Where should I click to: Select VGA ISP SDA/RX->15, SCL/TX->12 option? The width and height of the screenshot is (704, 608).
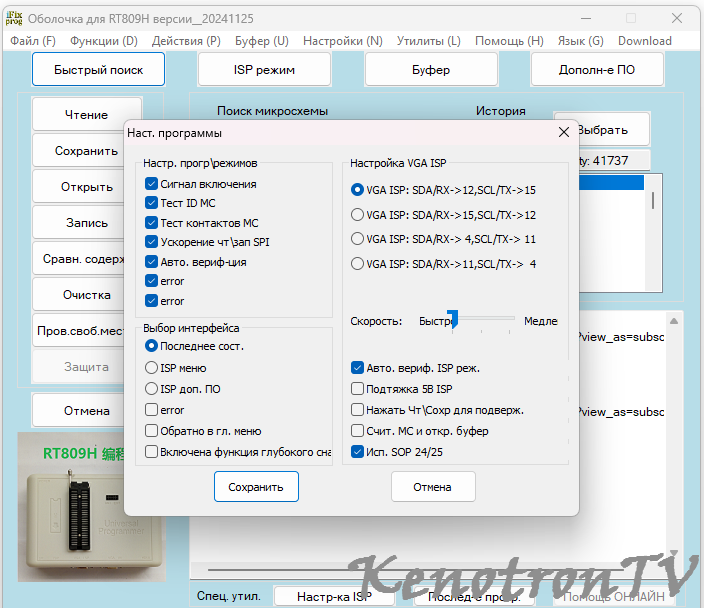[357, 215]
